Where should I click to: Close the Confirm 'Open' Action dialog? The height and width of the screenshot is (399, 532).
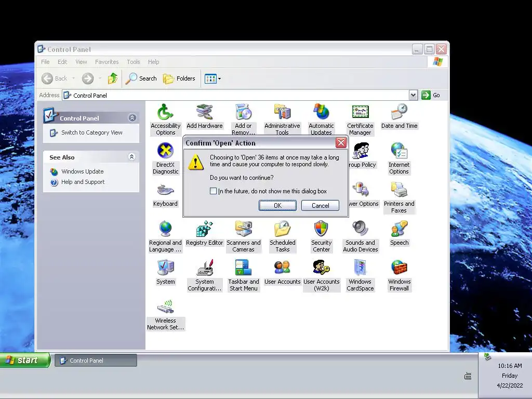[341, 142]
